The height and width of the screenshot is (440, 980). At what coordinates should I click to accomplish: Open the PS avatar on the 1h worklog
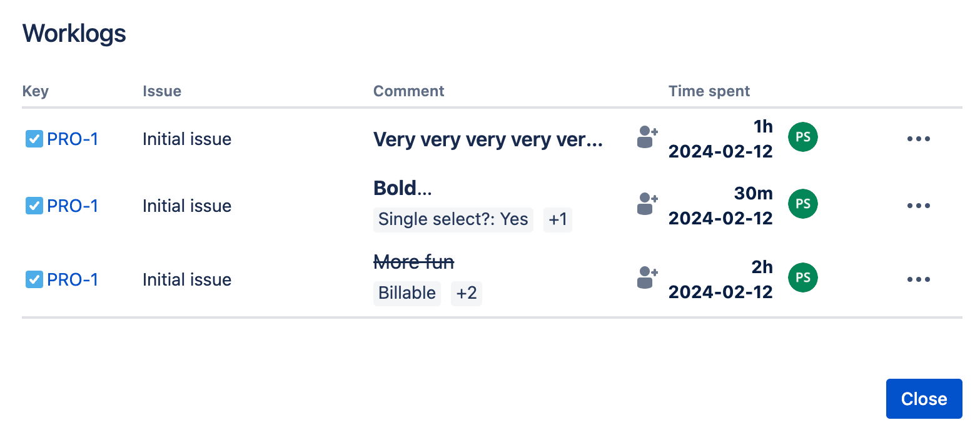802,137
